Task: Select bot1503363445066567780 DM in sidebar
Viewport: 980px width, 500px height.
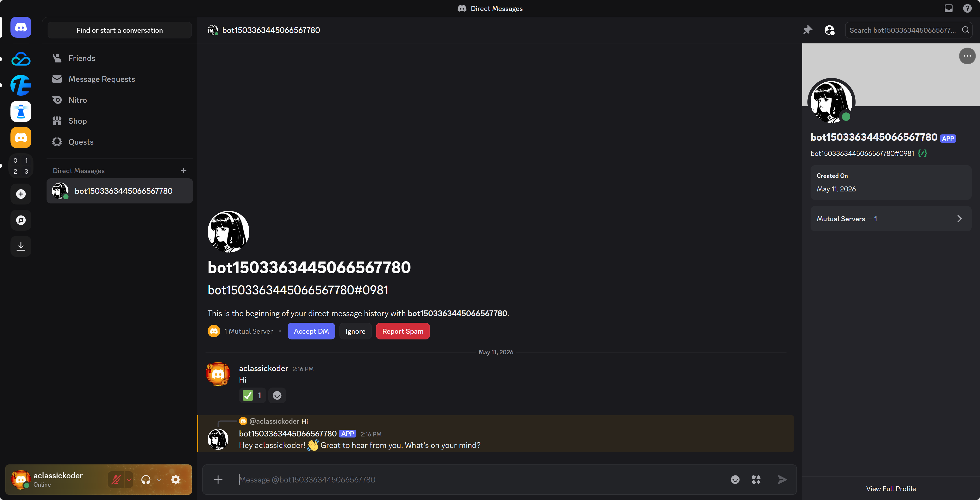Action: [119, 191]
